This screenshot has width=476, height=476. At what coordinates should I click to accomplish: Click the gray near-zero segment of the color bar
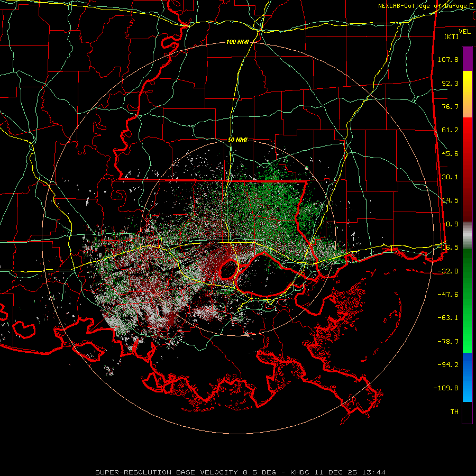click(x=467, y=235)
